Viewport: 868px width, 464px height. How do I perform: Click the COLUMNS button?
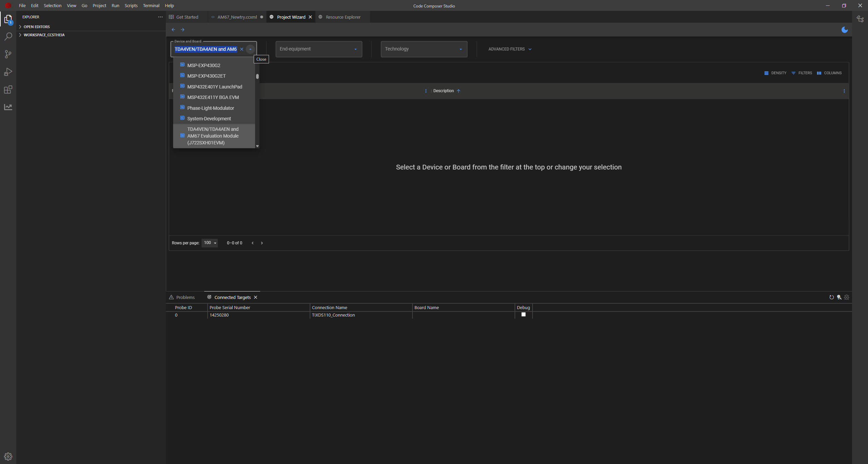(829, 73)
